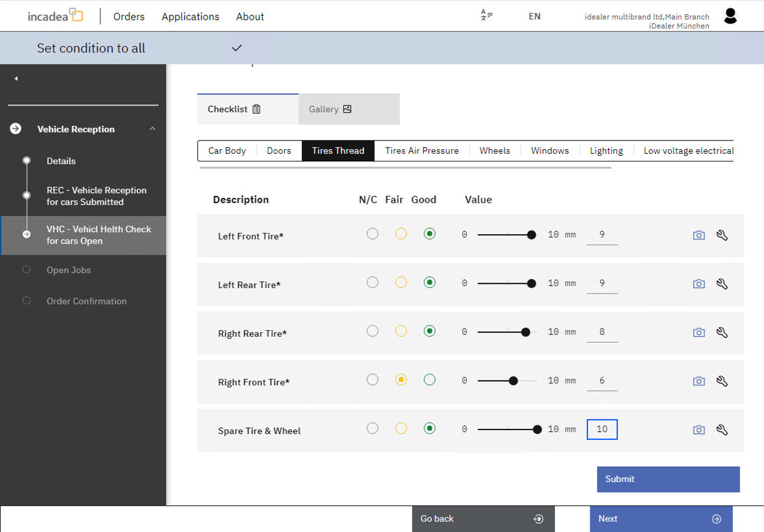
Task: Click the camera icon on Right Front Tire row
Action: click(699, 380)
